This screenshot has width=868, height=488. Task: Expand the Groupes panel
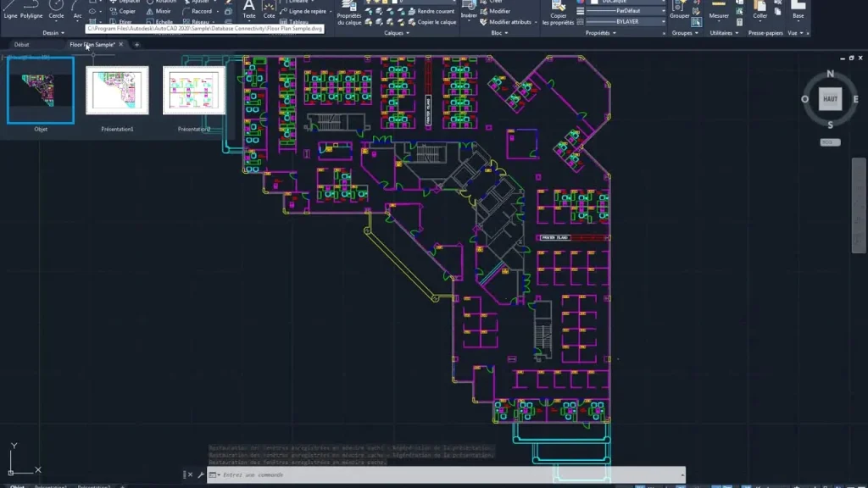pos(685,33)
